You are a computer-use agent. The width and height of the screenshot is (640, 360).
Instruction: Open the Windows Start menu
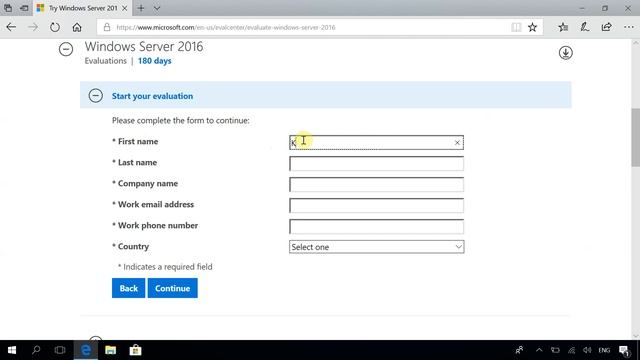(x=12, y=350)
